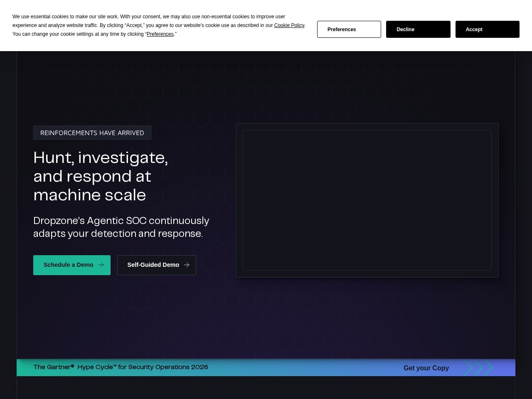Click Get your Copy in the Gartner banner
The image size is (532, 399).
(x=426, y=368)
